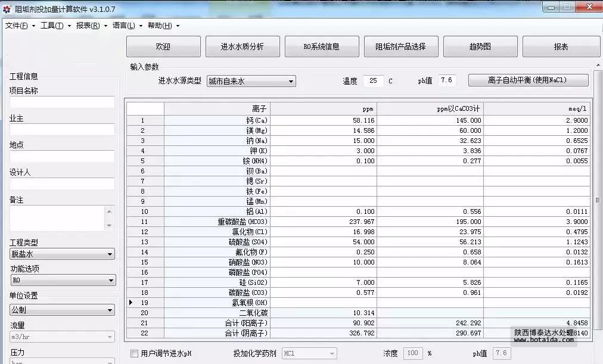
Task: Expand the 工程类型 combo box
Action: click(x=62, y=254)
